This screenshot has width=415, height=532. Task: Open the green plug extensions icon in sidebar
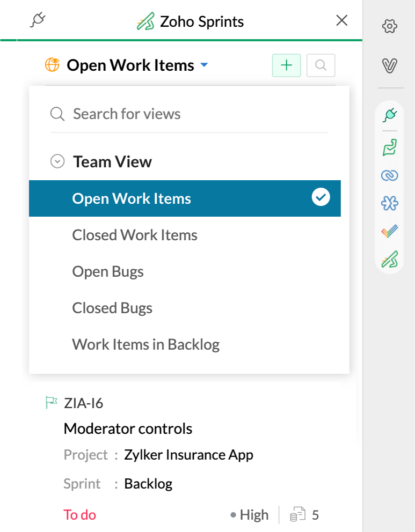click(x=389, y=115)
